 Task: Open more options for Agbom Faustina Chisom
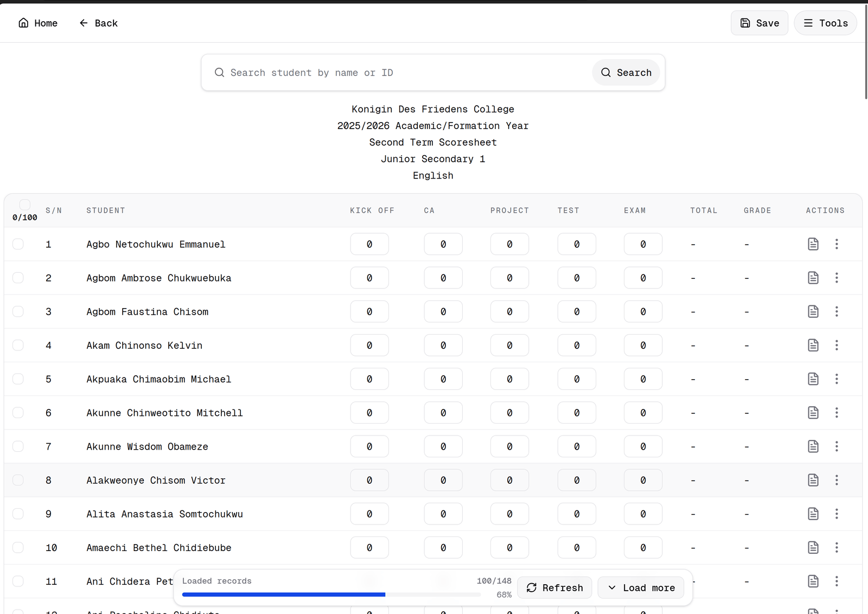(837, 311)
